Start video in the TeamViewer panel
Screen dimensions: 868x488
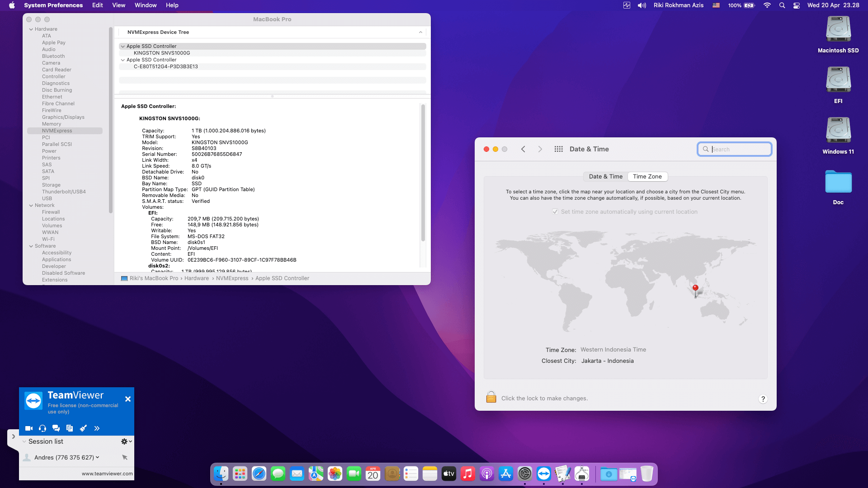[29, 428]
